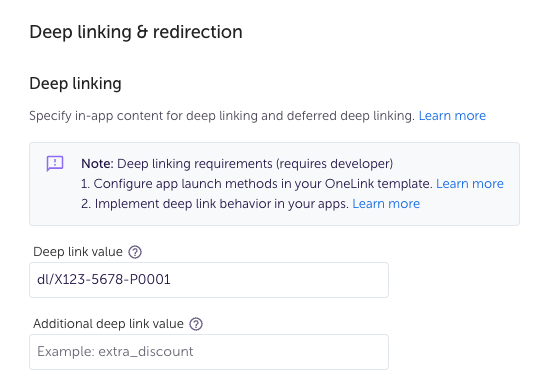Click the bold Note: text
This screenshot has height=379, width=542.
pyautogui.click(x=97, y=164)
